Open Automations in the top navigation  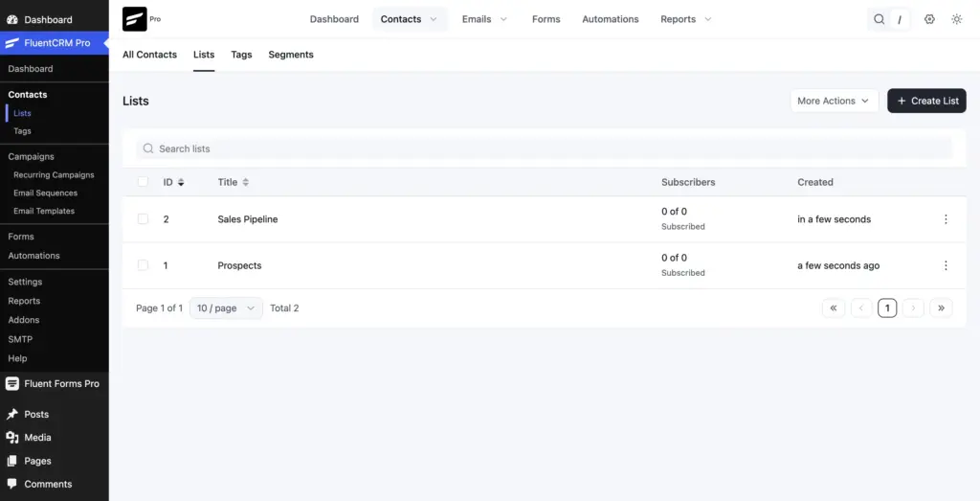pos(610,19)
